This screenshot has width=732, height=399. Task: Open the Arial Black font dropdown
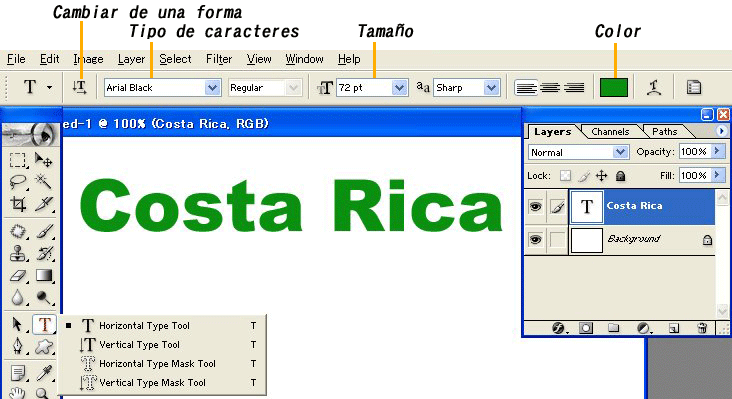pyautogui.click(x=212, y=87)
